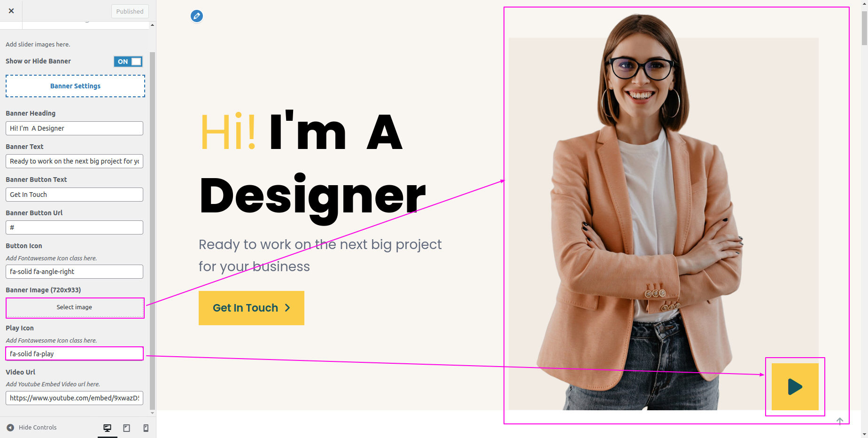868x438 pixels.
Task: Click the scroll-to-top arrow icon
Action: tap(840, 421)
